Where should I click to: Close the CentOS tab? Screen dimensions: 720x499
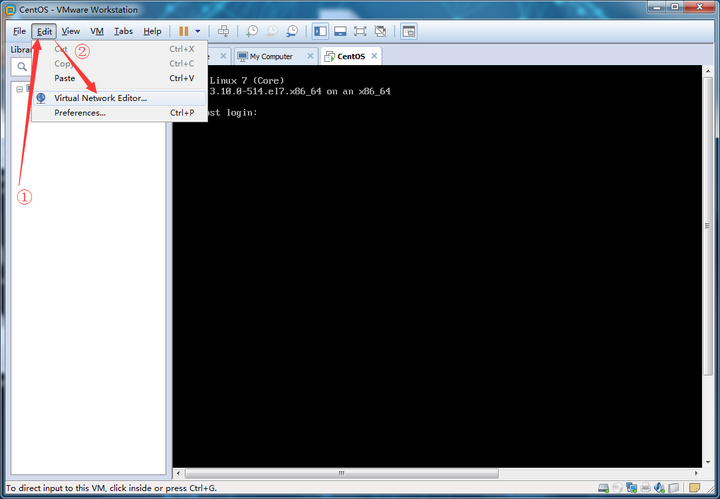coord(374,56)
